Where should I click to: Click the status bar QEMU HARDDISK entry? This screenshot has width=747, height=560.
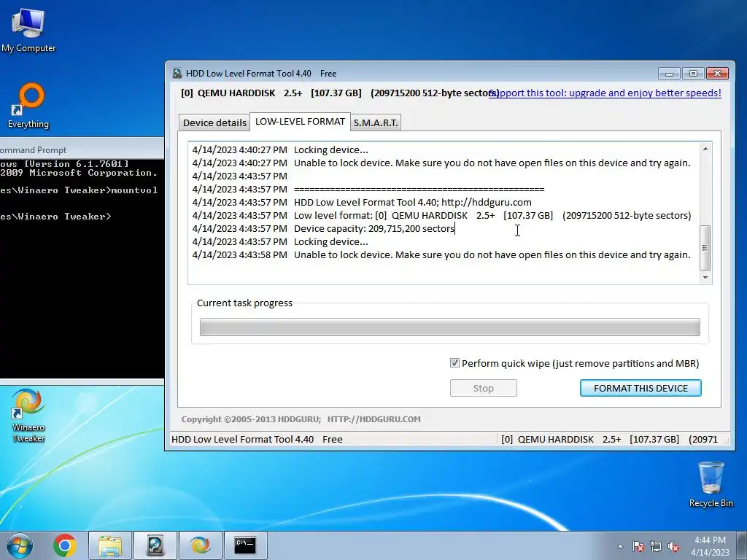(x=609, y=439)
